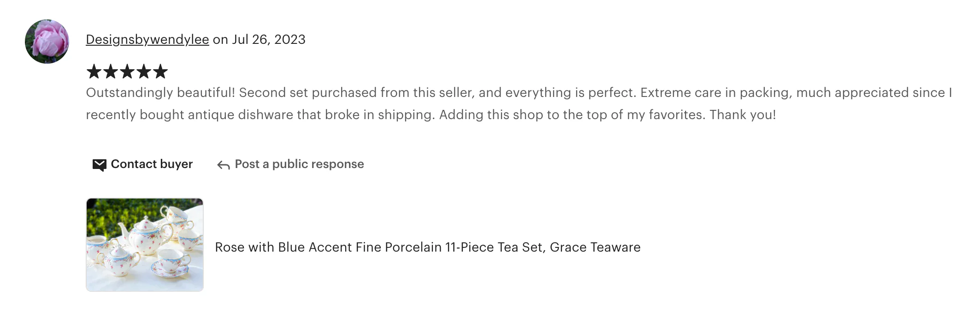Click the fourth star in the rating

tap(144, 72)
